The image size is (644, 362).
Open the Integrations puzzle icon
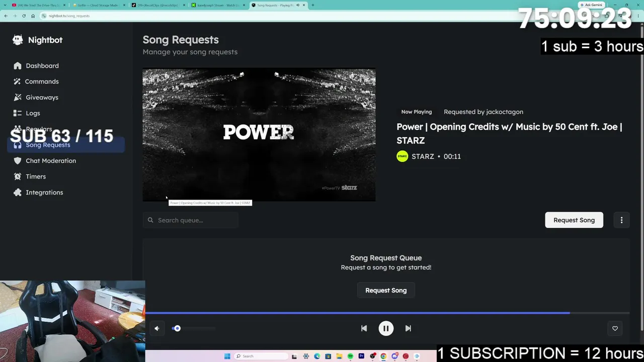(18, 193)
